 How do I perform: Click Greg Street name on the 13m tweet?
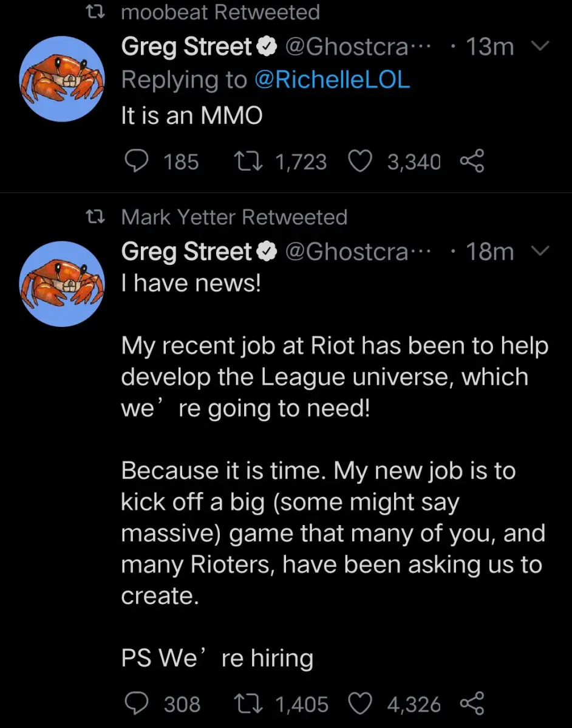point(186,47)
